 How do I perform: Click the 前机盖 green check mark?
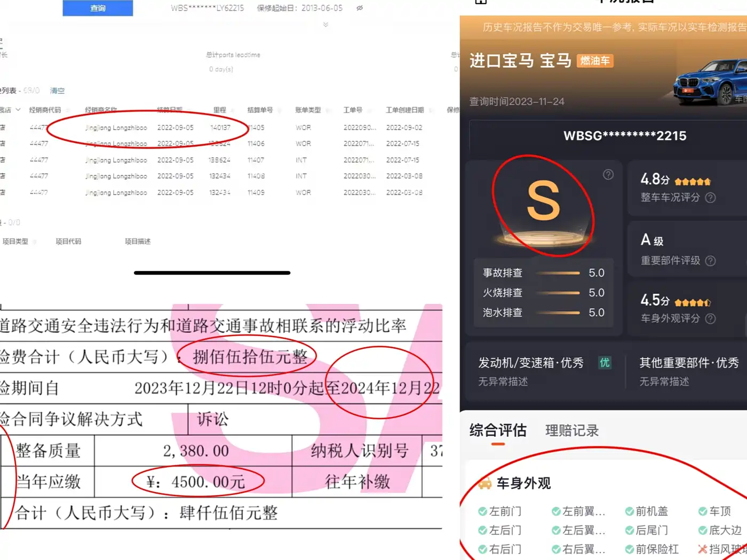629,511
